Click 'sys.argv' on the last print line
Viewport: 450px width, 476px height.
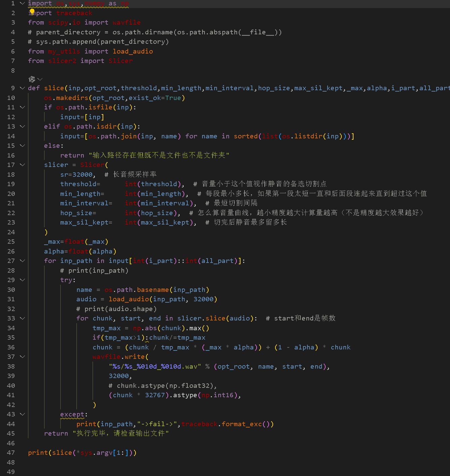(97, 452)
